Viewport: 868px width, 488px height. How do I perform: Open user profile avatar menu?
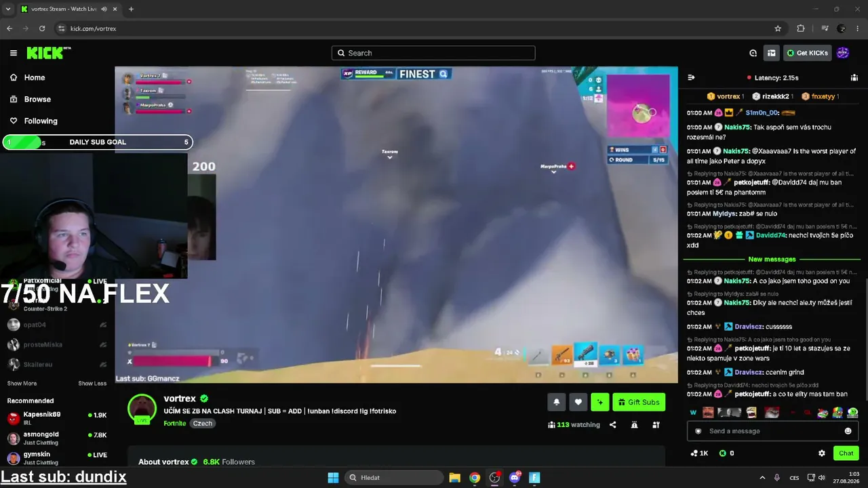(x=843, y=53)
